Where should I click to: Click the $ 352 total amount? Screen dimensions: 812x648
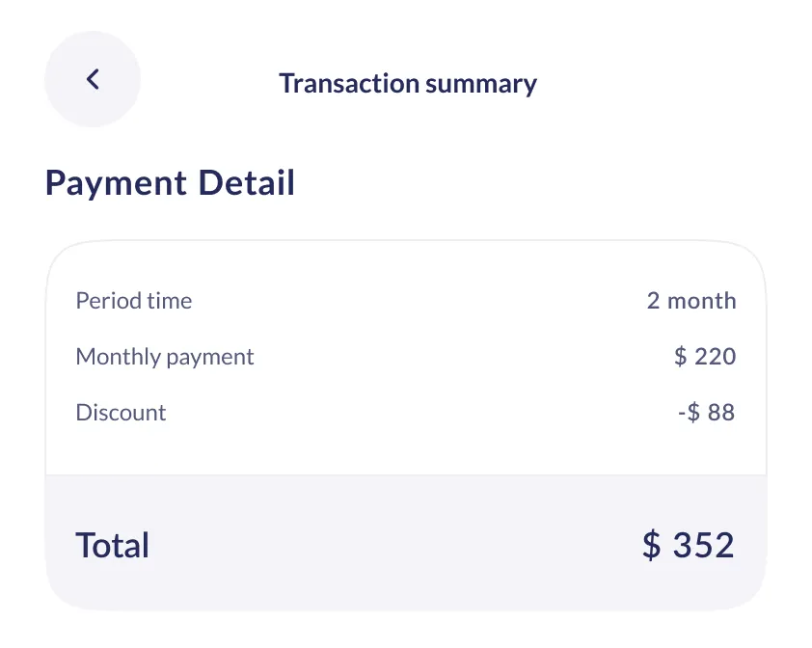coord(688,546)
